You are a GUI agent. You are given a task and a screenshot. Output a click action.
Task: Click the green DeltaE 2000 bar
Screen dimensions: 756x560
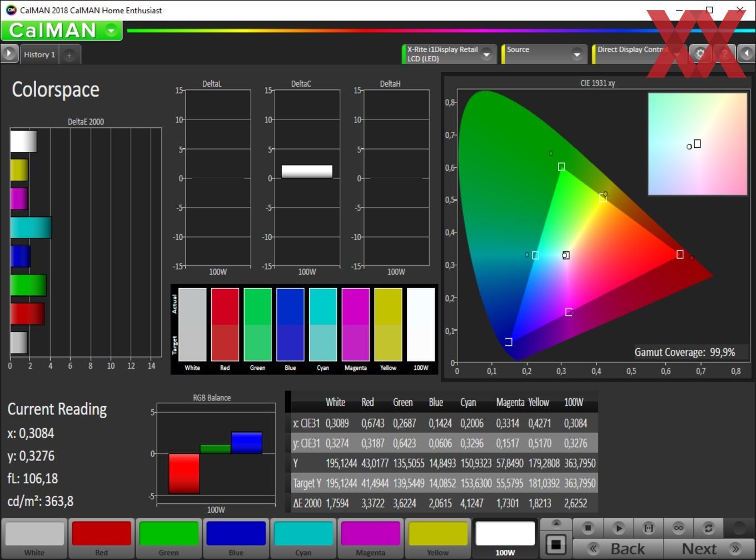point(28,285)
